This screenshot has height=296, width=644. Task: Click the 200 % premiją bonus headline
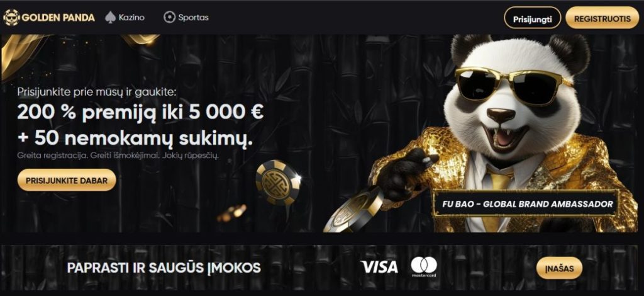(140, 113)
